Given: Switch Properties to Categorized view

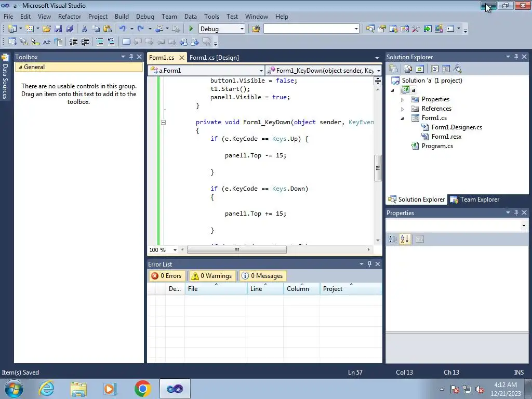Looking at the screenshot, I should (x=393, y=239).
